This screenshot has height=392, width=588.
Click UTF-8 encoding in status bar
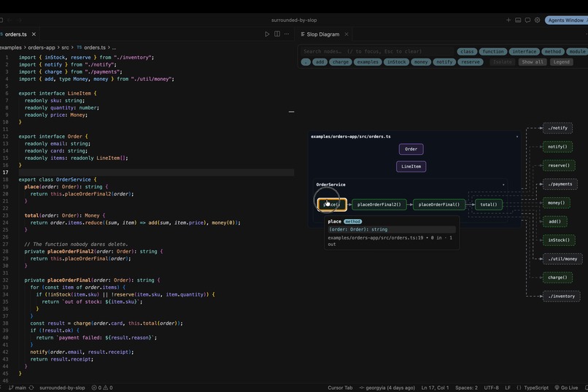tap(491, 388)
